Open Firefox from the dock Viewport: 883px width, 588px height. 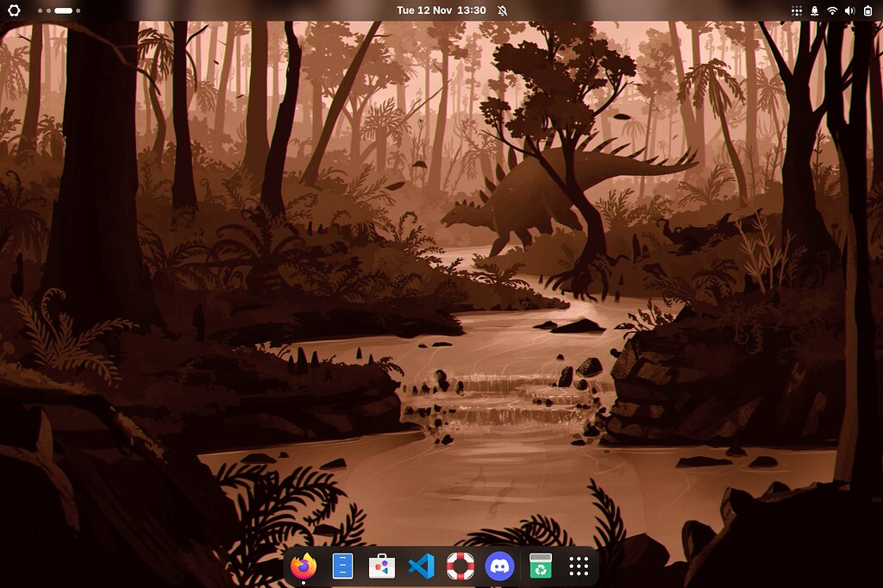pos(304,566)
